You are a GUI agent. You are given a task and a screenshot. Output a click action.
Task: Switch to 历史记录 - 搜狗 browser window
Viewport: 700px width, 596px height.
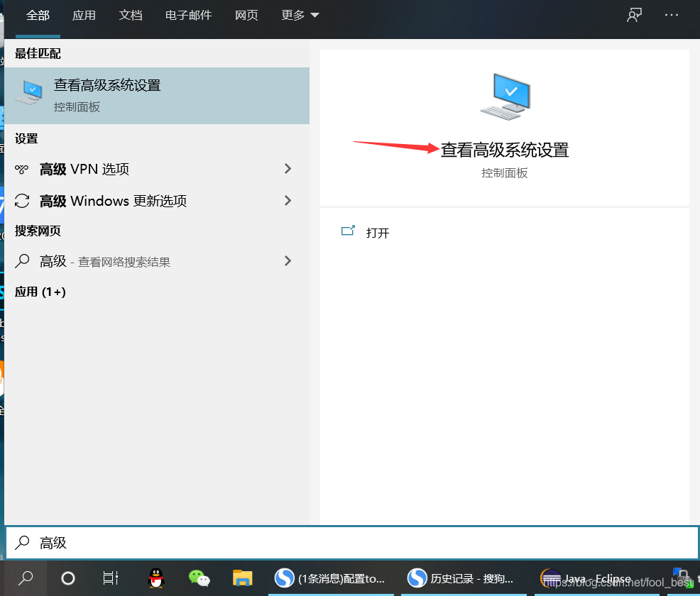[x=464, y=578]
